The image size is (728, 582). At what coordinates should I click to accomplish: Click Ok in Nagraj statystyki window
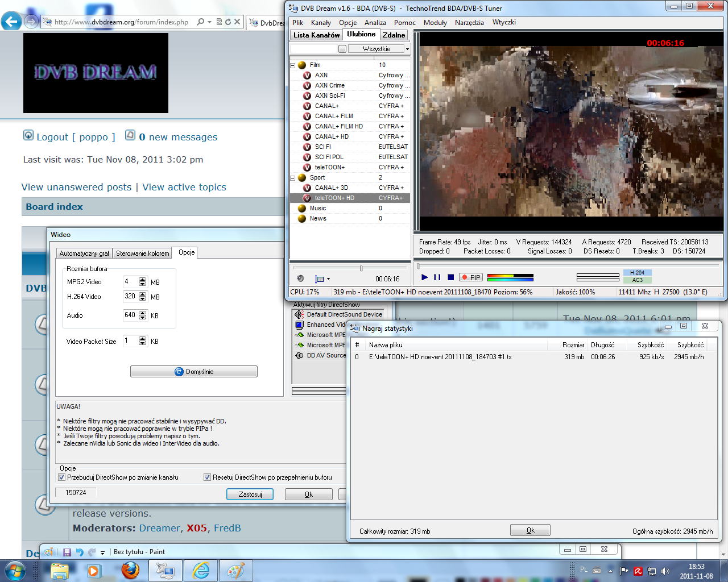tap(530, 530)
